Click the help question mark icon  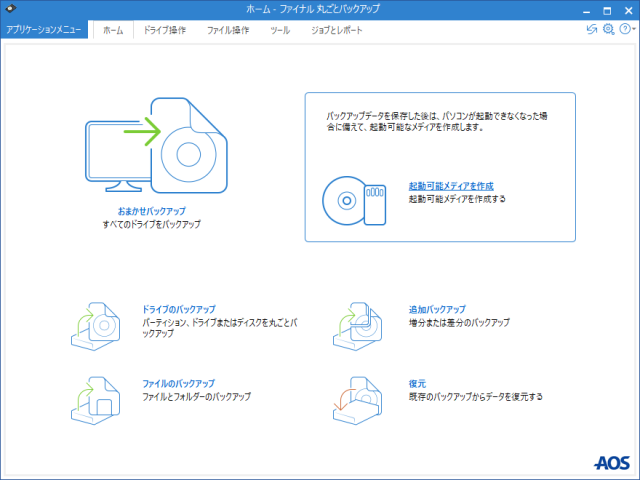[624, 29]
